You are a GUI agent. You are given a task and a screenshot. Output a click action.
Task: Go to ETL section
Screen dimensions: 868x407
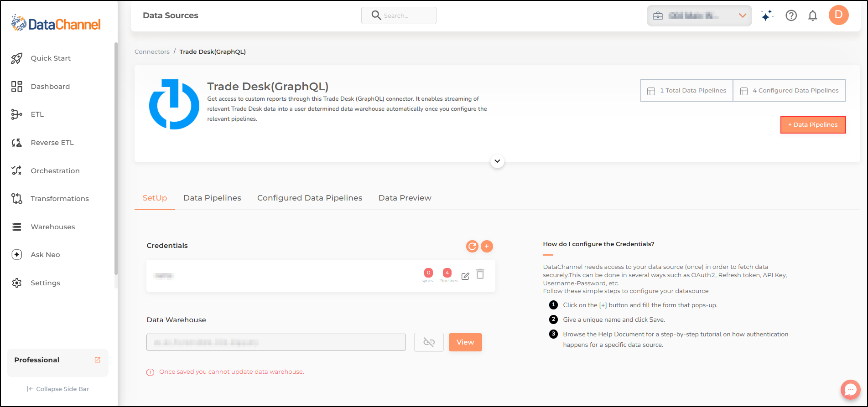[x=37, y=114]
